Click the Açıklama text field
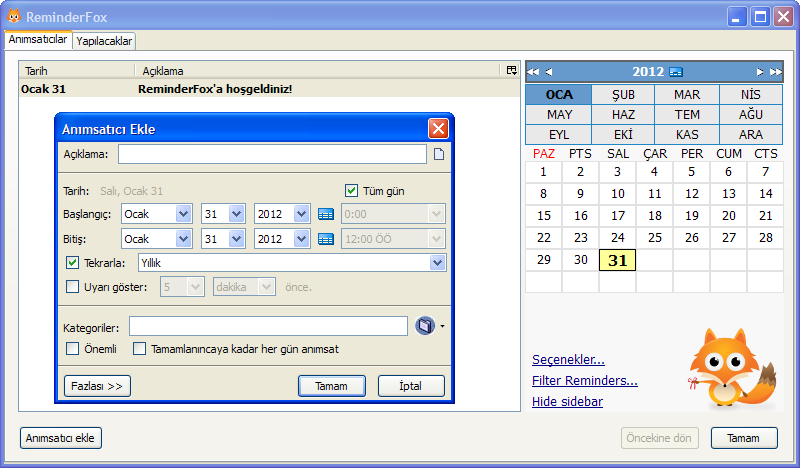The height and width of the screenshot is (468, 800). click(x=272, y=154)
